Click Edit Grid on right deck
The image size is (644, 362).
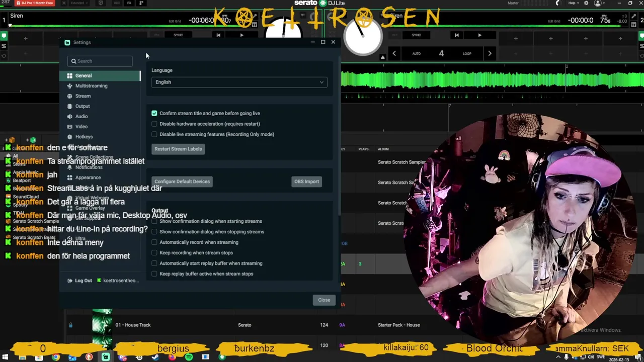554,21
